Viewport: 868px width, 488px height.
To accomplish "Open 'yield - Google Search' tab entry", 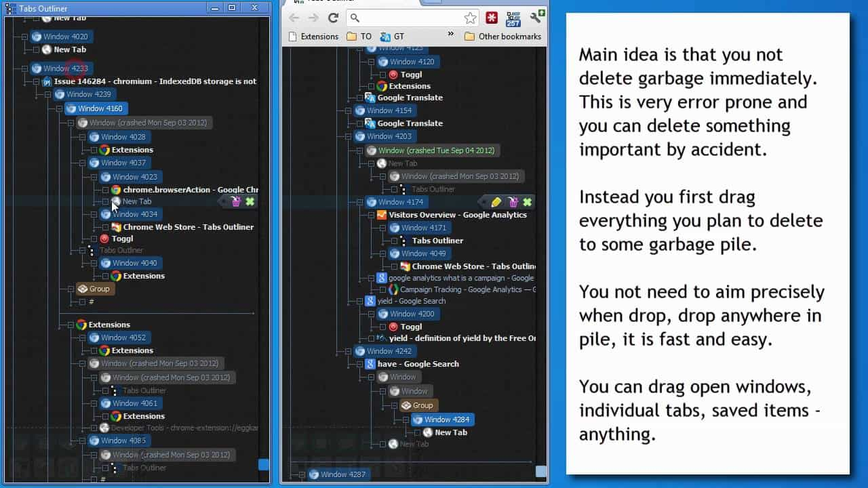I will coord(406,301).
